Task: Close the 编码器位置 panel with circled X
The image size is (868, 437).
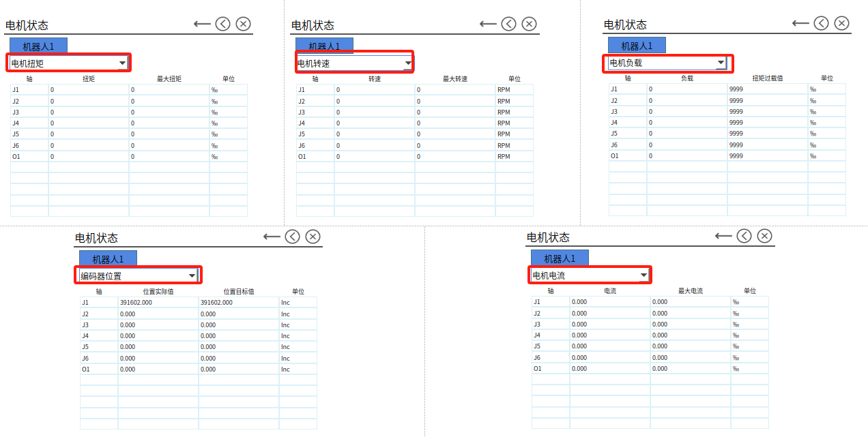Action: click(x=313, y=237)
